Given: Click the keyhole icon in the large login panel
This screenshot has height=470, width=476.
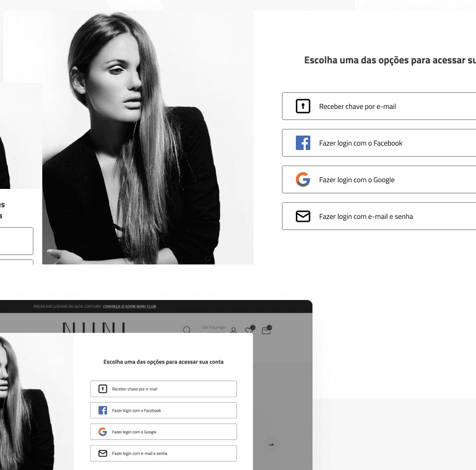Looking at the screenshot, I should pos(303,106).
